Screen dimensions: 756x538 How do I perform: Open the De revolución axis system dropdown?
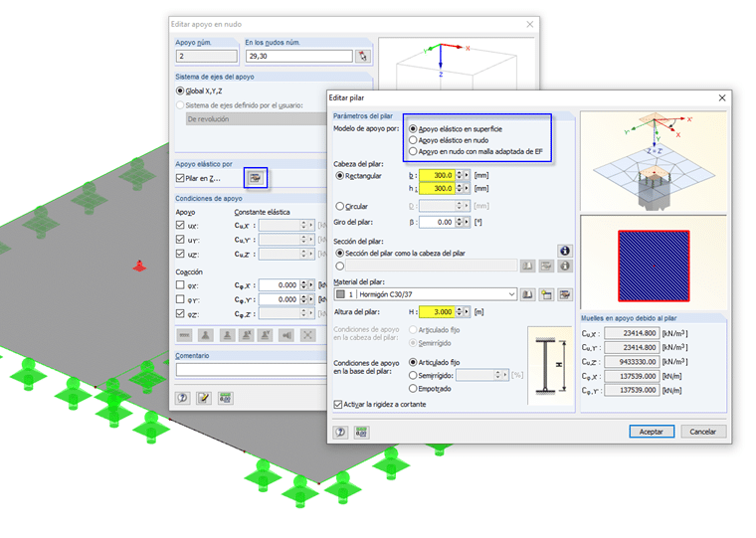click(256, 119)
